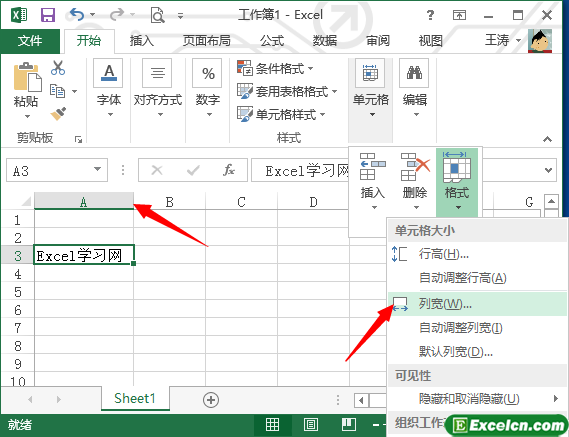The width and height of the screenshot is (569, 437).
Task: Switch to the 审阅 (Review) tab
Action: 378,41
